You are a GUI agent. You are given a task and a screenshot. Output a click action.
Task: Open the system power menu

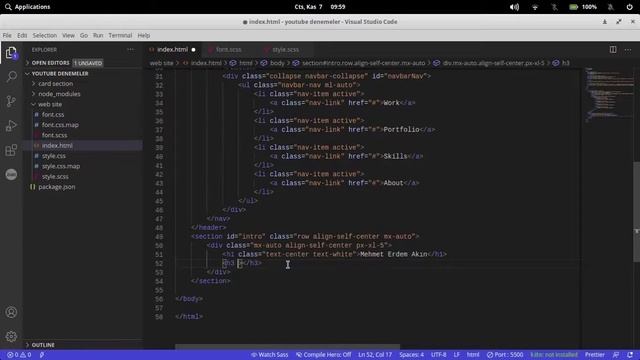coord(629,7)
